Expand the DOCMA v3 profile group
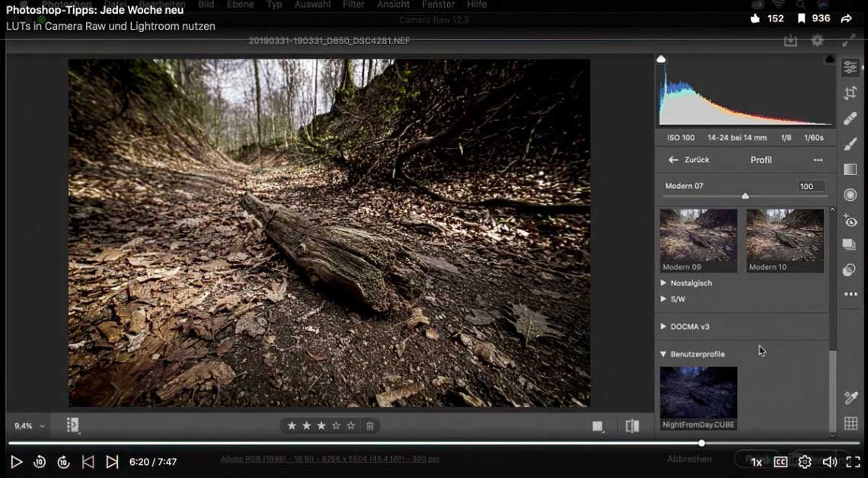Viewport: 868px width, 478px height. [689, 327]
